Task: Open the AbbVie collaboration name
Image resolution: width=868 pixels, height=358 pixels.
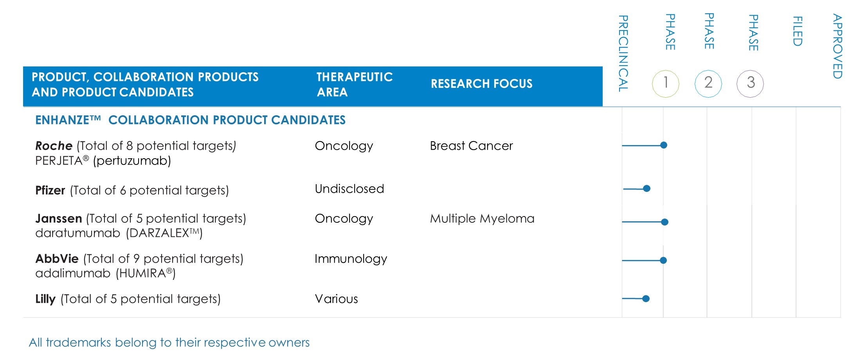Action: coord(57,259)
